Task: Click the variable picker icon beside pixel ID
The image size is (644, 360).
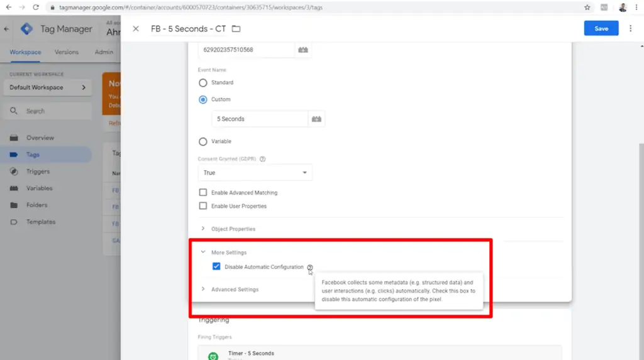Action: coord(303,50)
